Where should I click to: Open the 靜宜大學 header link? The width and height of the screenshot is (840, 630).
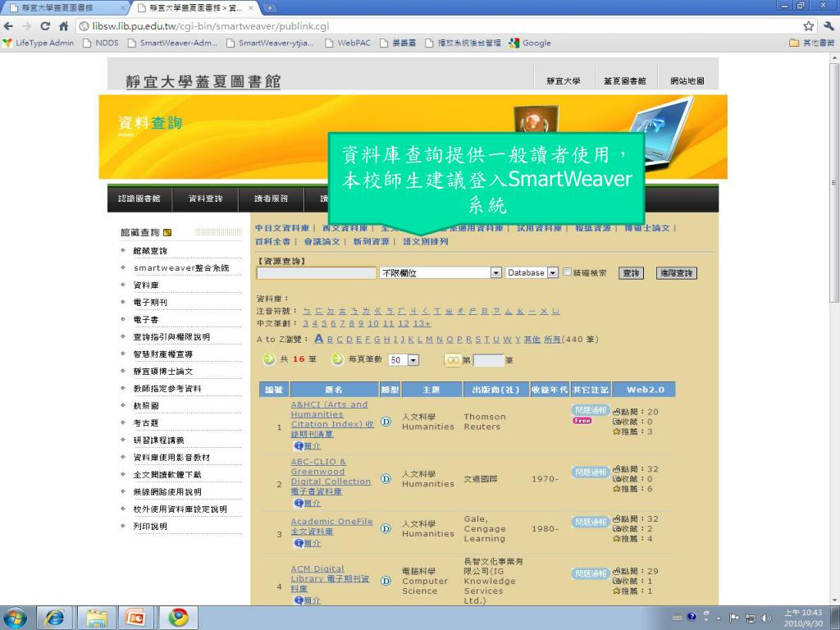(563, 81)
